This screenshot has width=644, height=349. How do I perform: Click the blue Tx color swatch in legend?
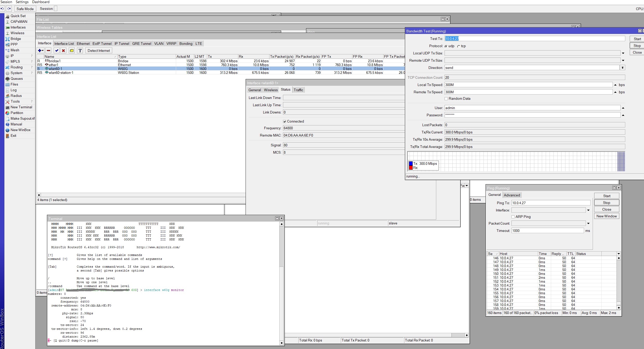coord(411,163)
